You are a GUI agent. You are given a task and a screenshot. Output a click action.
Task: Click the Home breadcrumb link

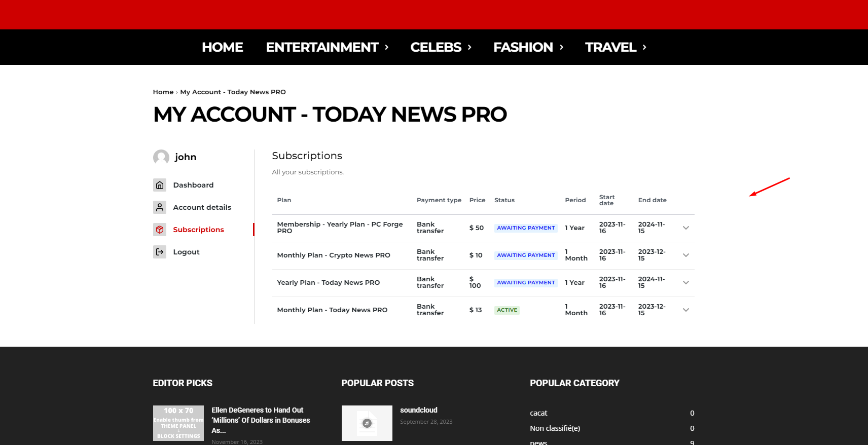pos(163,92)
